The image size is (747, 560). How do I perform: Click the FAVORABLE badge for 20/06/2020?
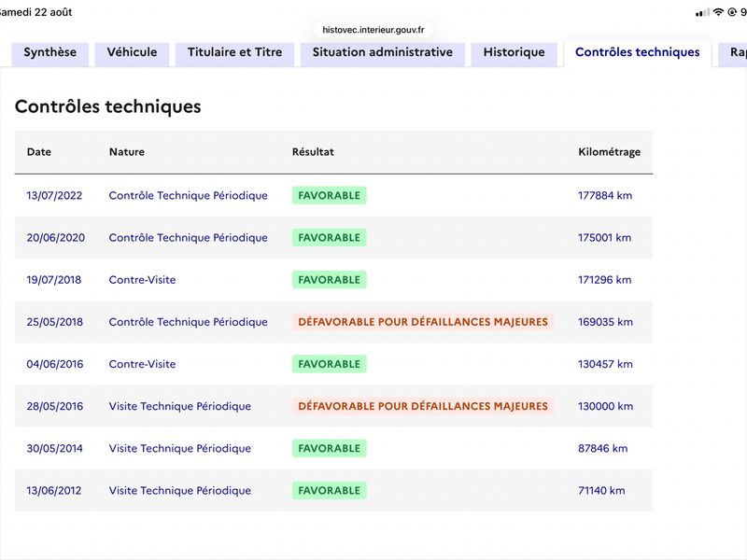pos(330,238)
